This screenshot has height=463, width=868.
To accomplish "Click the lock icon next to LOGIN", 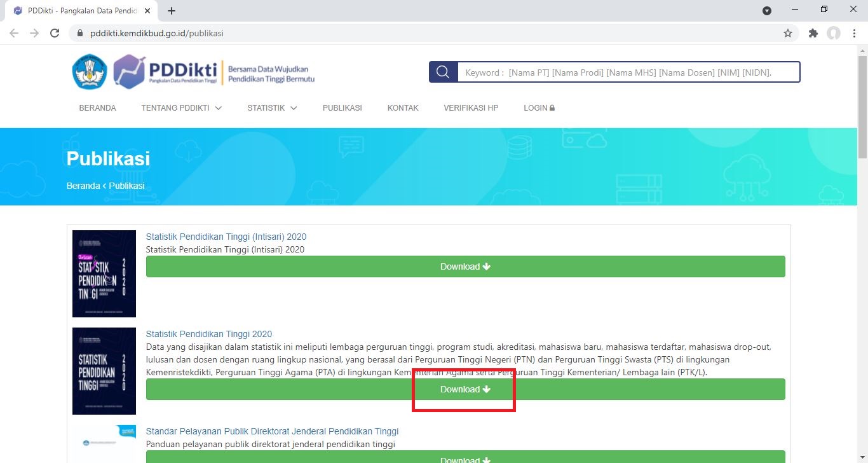I will 552,108.
